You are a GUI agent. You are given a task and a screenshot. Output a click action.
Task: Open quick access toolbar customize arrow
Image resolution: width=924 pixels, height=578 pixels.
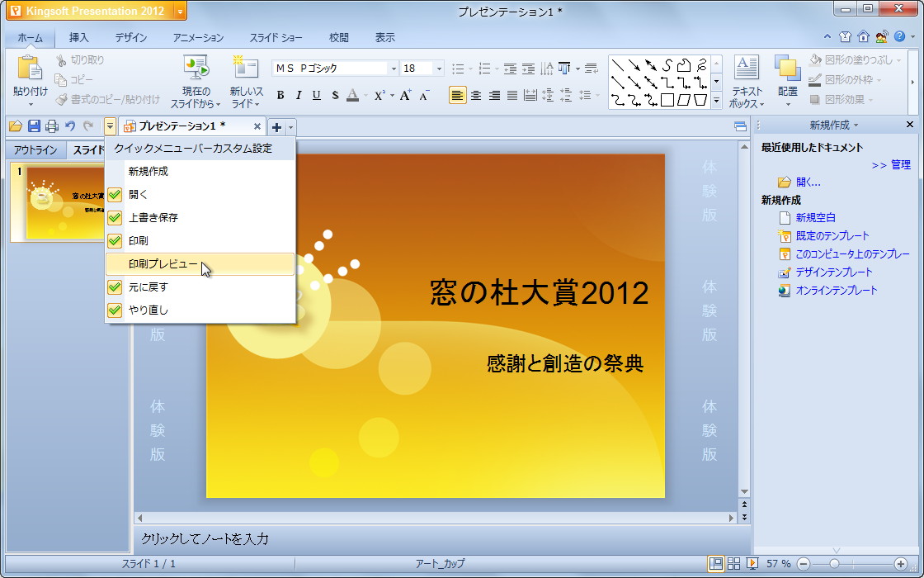tap(111, 126)
